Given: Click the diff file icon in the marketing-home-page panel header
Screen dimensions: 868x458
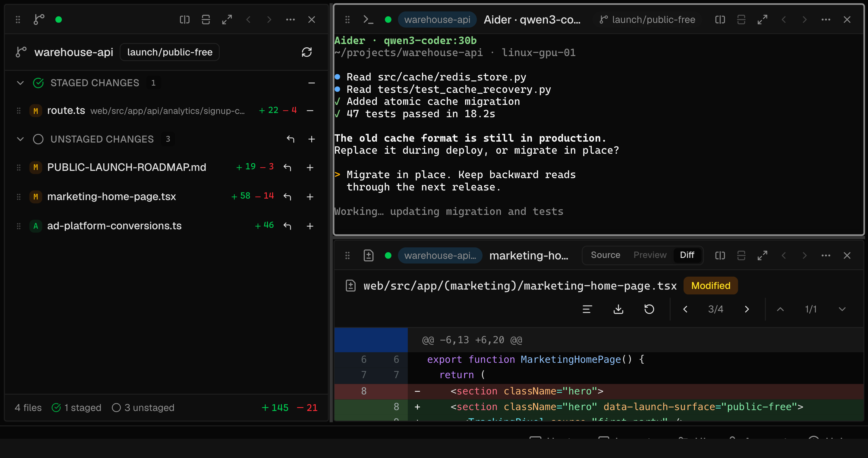Looking at the screenshot, I should [369, 256].
